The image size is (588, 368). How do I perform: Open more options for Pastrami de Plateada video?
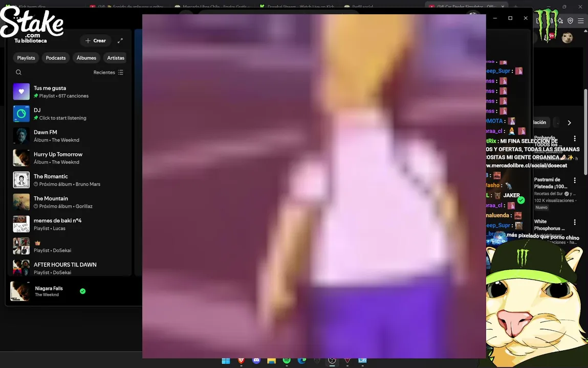[575, 180]
